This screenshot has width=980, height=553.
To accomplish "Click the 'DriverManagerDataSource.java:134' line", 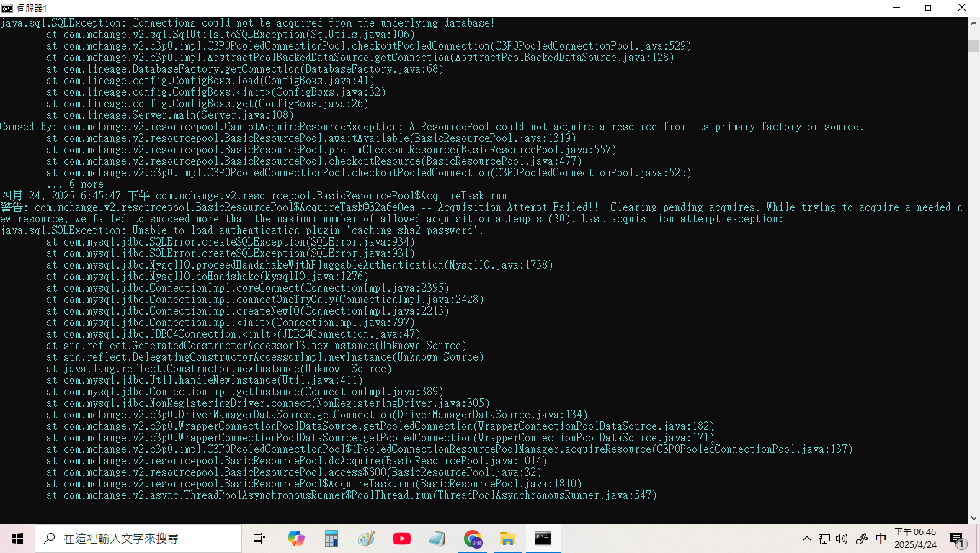I will [317, 415].
